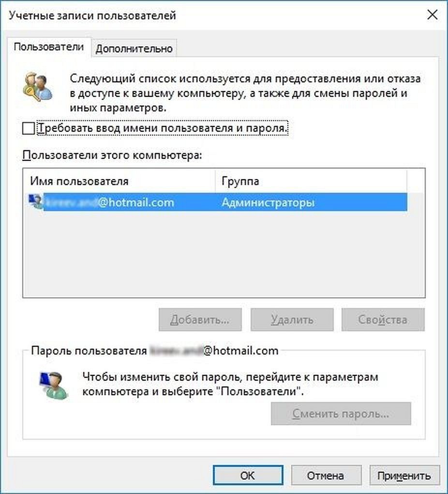Select the Пользователи tab
The image size is (448, 494).
point(49,47)
